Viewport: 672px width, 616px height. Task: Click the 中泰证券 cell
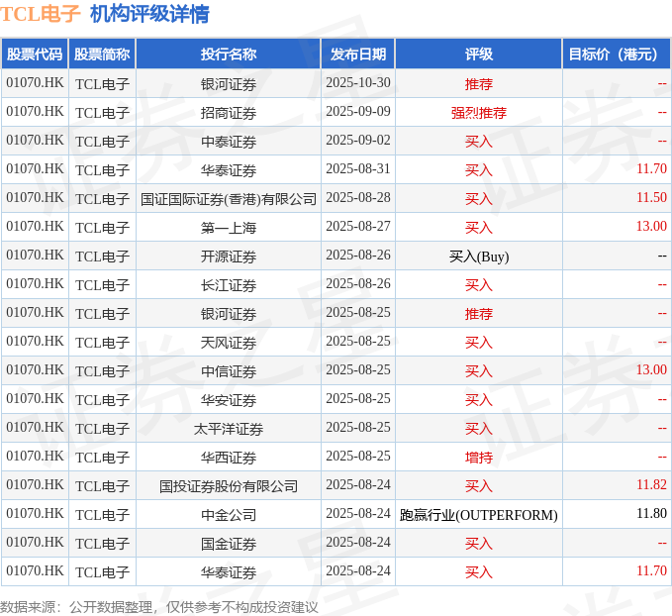coord(229,142)
